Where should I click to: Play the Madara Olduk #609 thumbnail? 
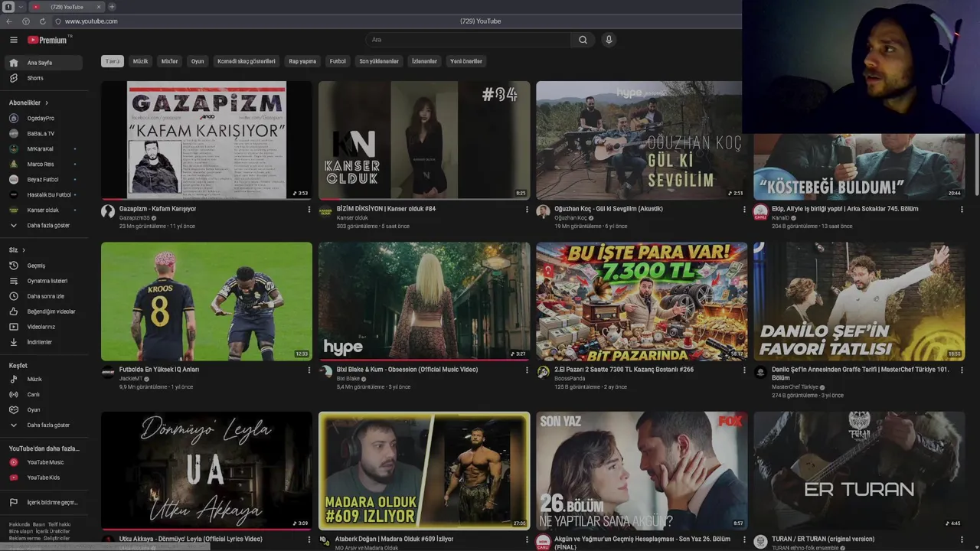[424, 471]
